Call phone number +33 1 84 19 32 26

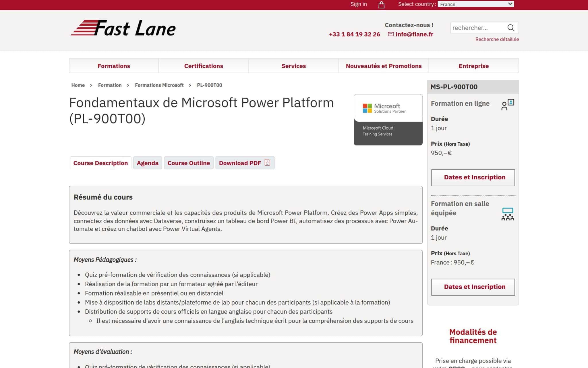(354, 34)
